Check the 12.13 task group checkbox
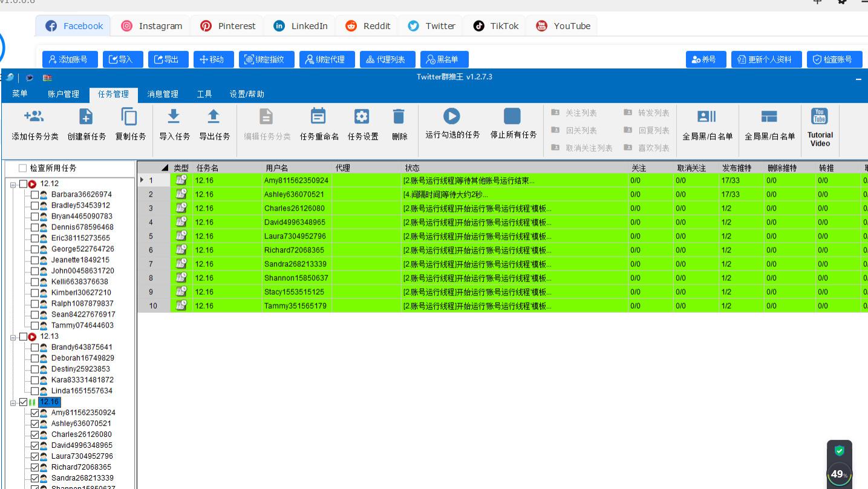The image size is (868, 489). coord(24,336)
